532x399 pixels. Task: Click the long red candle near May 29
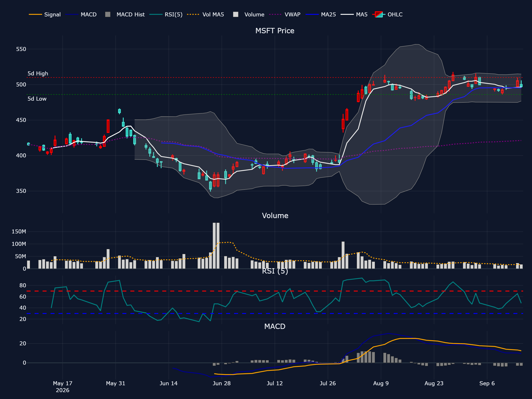click(108, 126)
